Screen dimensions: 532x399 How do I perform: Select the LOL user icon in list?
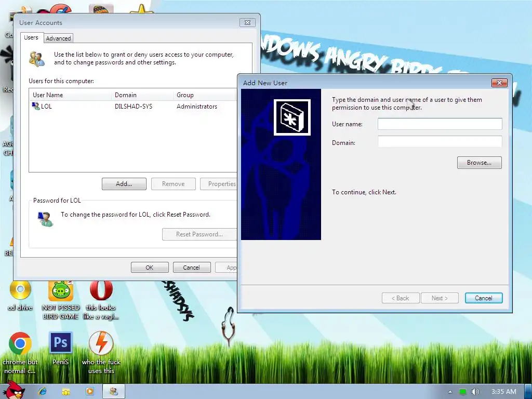[x=36, y=106]
